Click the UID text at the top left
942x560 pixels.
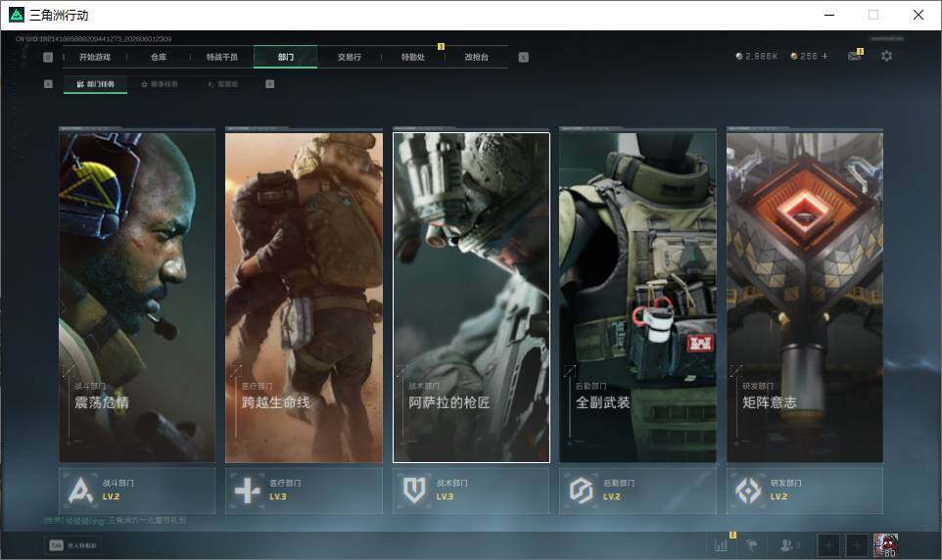pos(93,39)
